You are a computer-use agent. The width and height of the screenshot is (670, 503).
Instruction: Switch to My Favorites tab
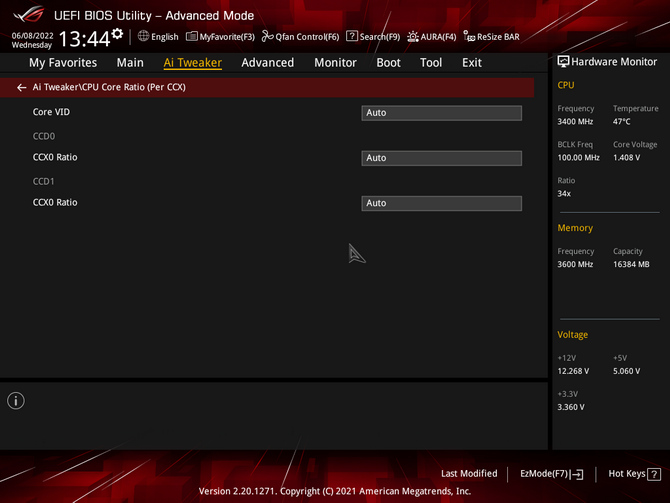pyautogui.click(x=63, y=63)
